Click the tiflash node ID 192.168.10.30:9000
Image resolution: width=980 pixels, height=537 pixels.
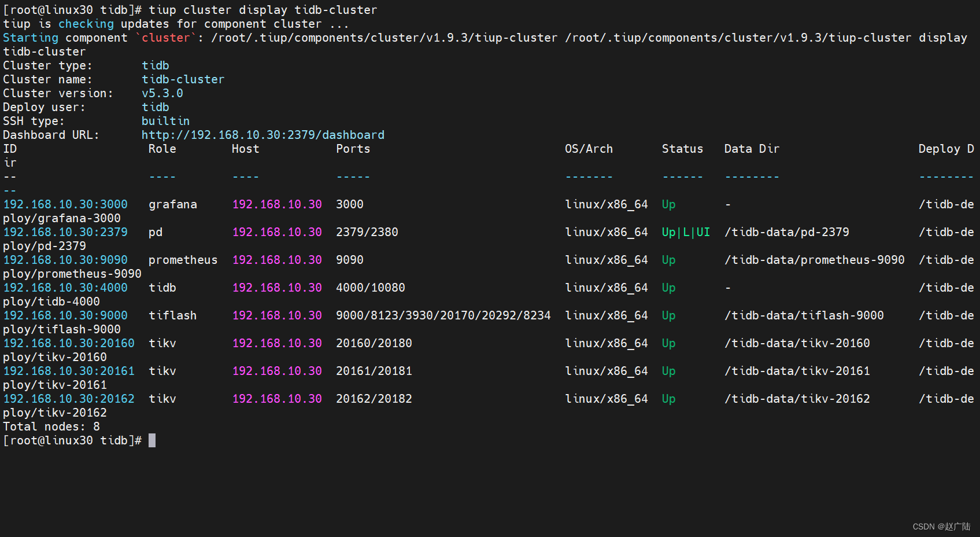(65, 315)
